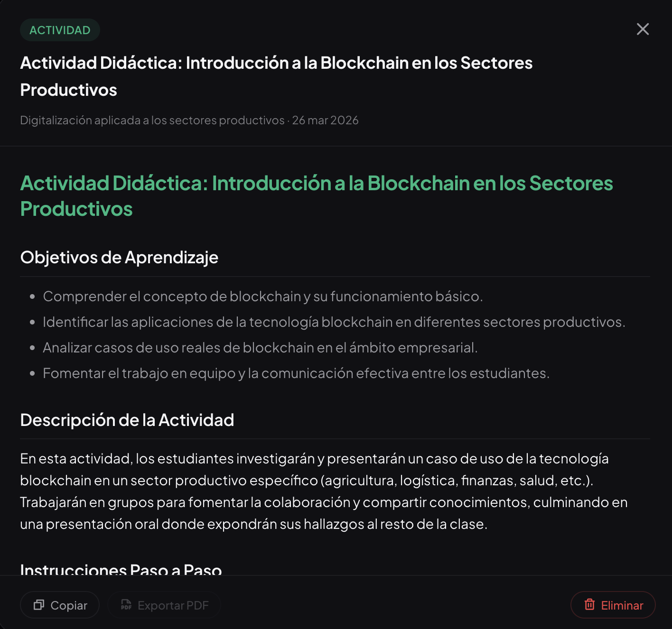Click the PDF file icon beside Exportar
Viewport: 672px width, 629px height.
[x=126, y=605]
